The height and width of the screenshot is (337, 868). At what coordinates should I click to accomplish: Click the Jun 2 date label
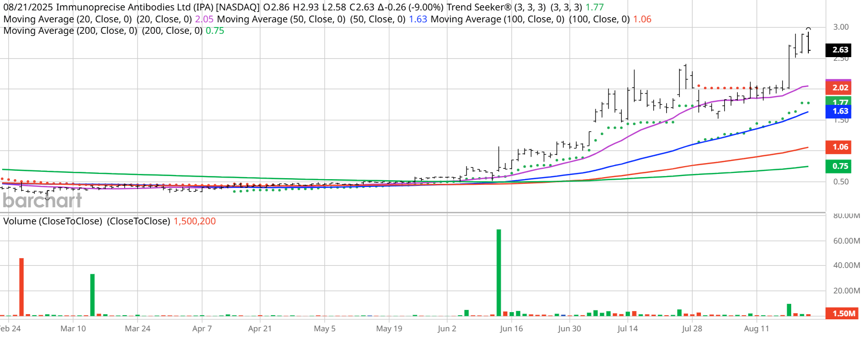tap(447, 328)
